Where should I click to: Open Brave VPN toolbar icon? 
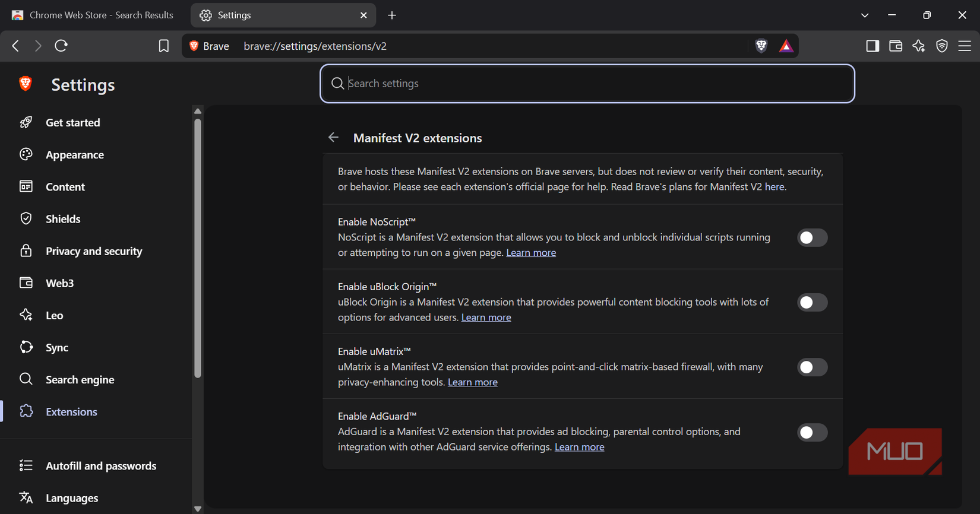point(942,46)
